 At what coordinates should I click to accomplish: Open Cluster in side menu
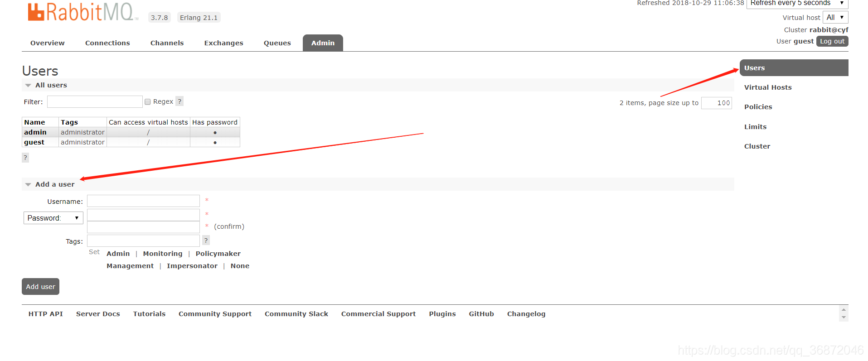(x=757, y=146)
